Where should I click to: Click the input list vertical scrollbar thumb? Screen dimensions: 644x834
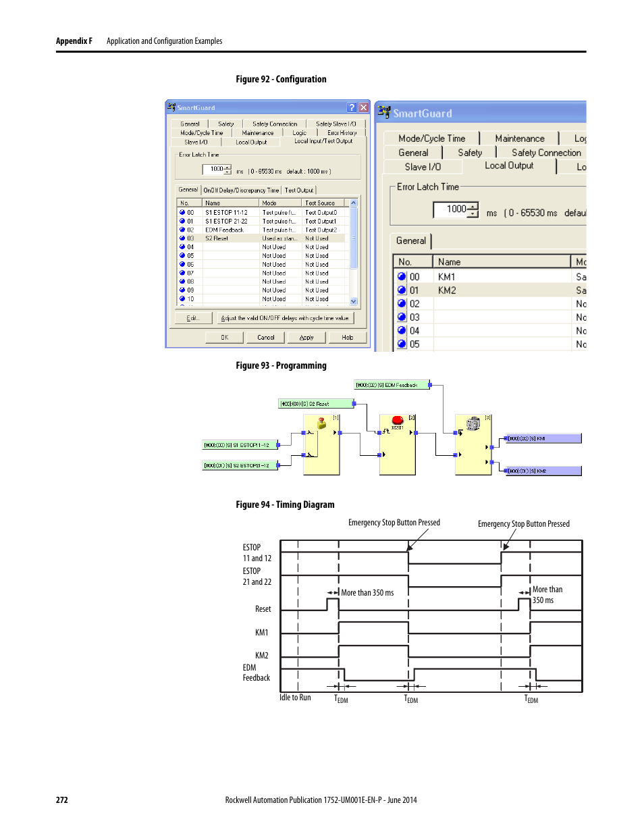(x=354, y=238)
